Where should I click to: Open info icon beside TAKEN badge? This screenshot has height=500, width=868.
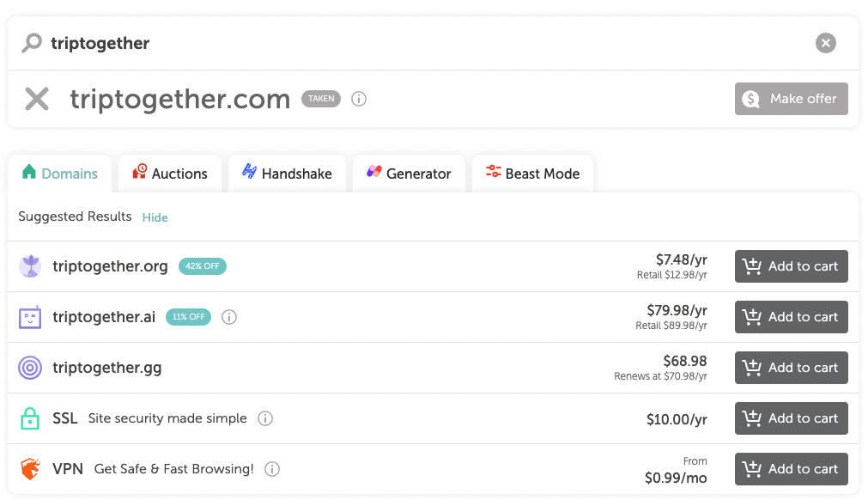[x=359, y=99]
